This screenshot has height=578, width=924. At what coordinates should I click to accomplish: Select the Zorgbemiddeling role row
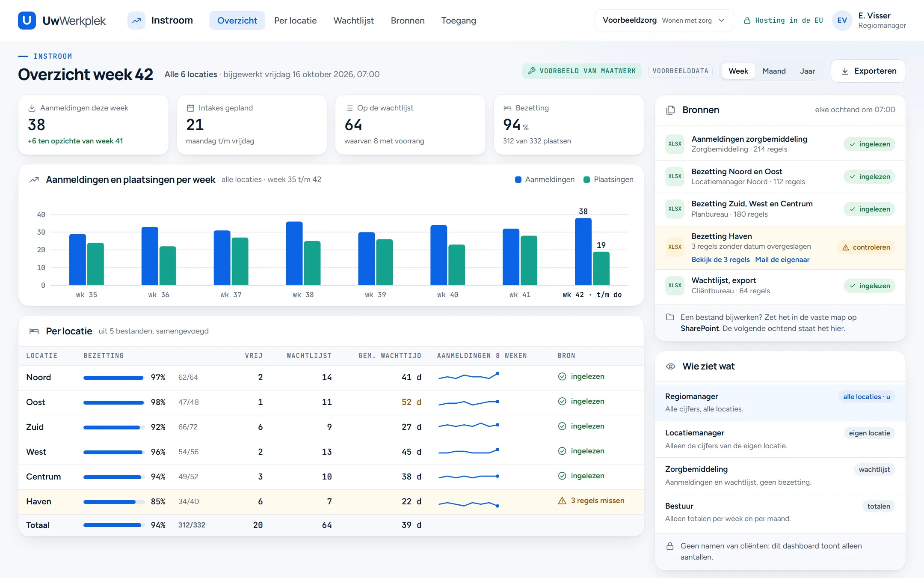(x=780, y=476)
